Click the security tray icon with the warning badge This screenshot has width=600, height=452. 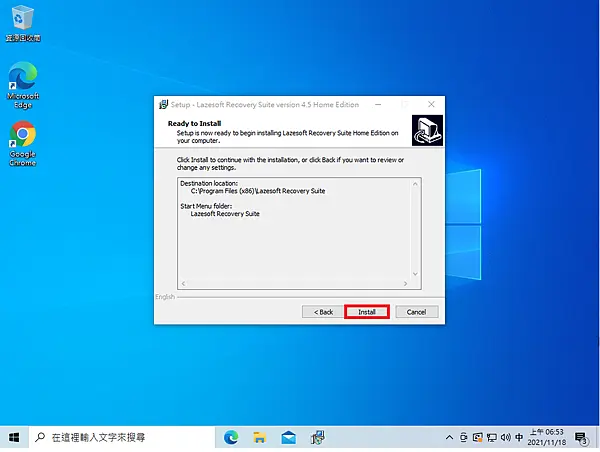[x=477, y=437]
